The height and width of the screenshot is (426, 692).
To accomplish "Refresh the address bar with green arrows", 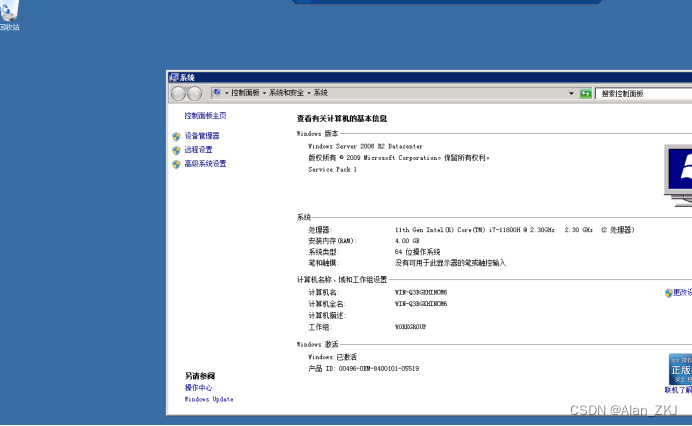I will click(x=586, y=94).
